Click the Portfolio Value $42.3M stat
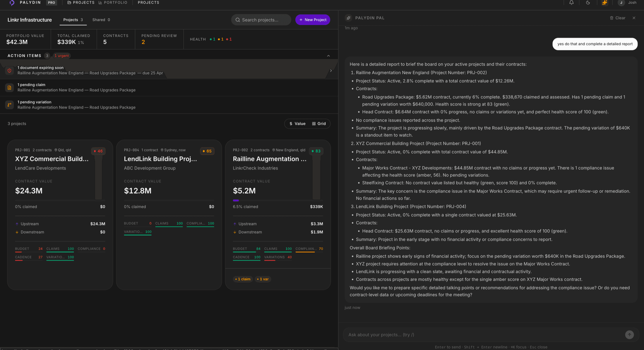Screen dimensions: 644x350 [x=25, y=39]
